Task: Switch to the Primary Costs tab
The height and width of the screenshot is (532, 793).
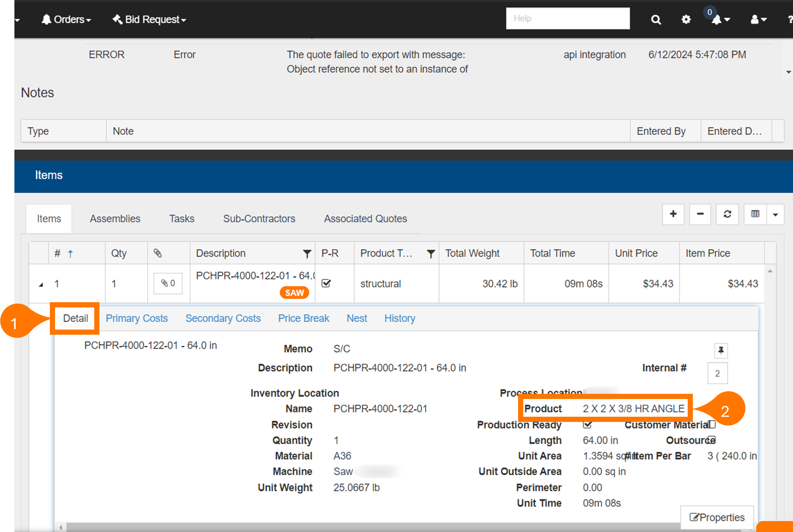Action: pos(136,318)
